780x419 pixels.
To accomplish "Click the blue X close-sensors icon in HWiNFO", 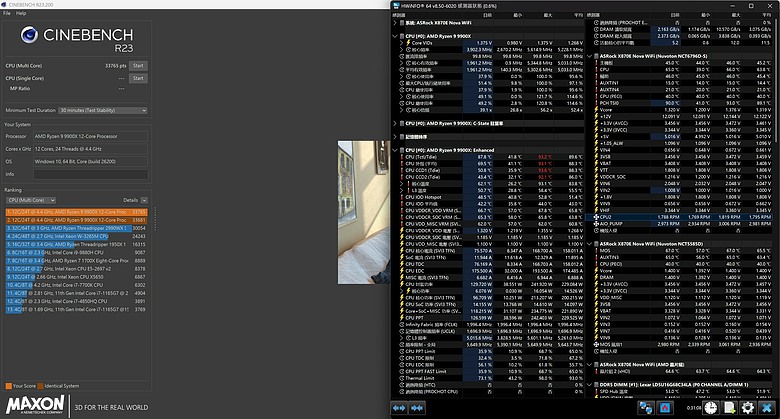I will click(x=767, y=408).
